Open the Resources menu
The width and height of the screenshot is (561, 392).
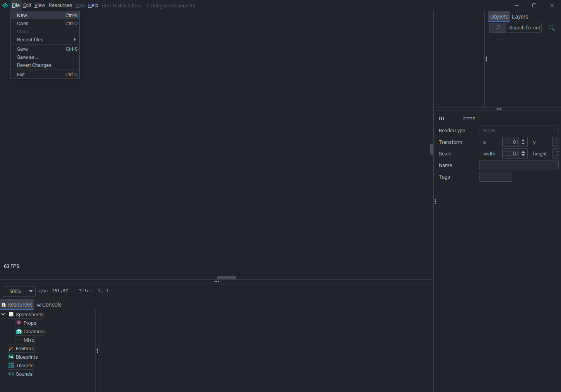pyautogui.click(x=60, y=5)
